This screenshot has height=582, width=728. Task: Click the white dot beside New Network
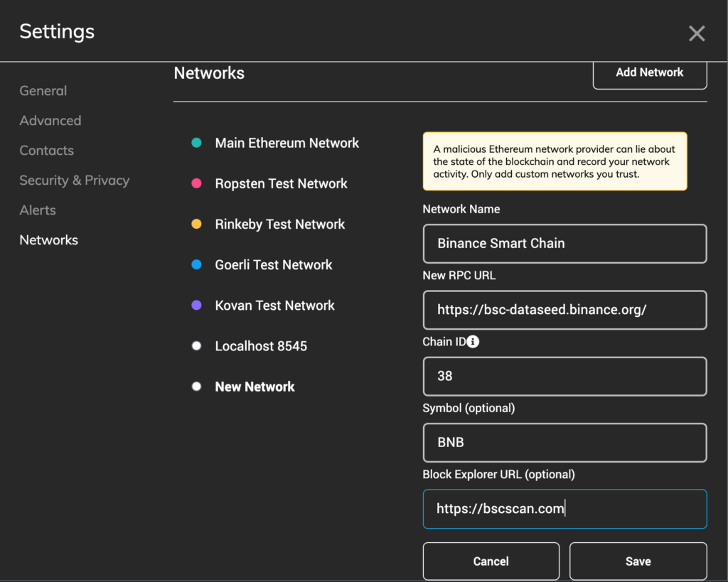[x=196, y=387]
